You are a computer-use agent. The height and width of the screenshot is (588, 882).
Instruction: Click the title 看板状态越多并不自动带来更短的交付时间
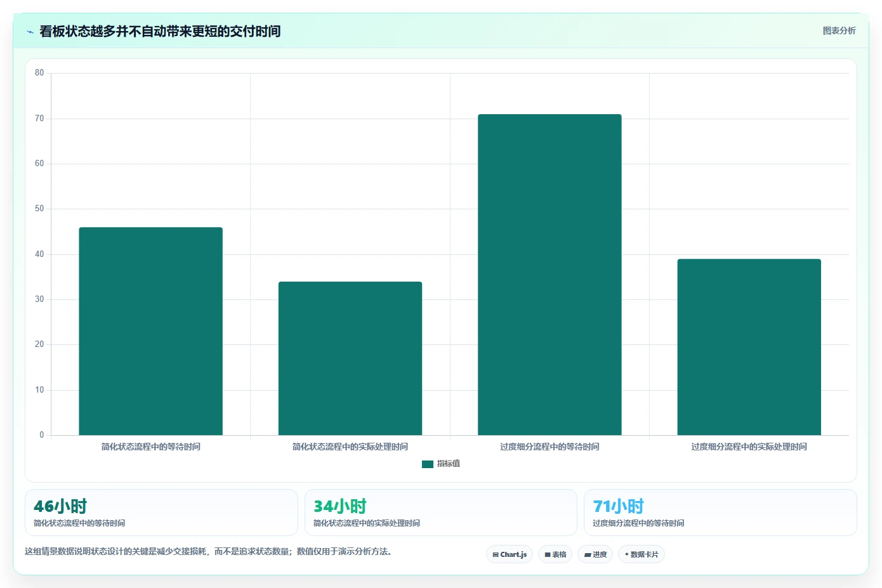[x=160, y=31]
